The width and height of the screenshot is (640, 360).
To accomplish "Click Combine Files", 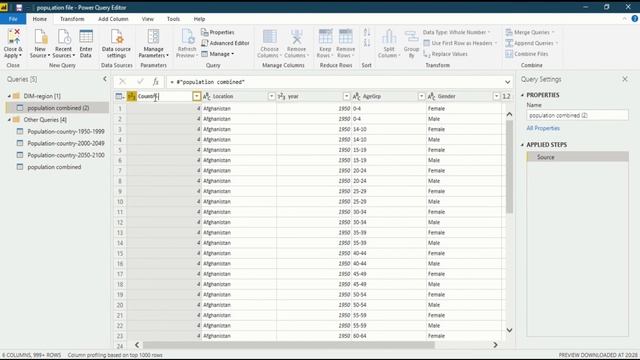I will coord(527,54).
